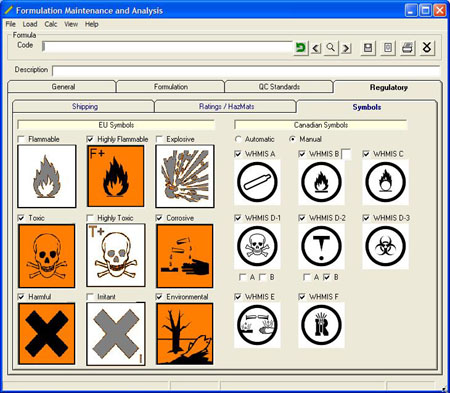Open the Load menu

point(30,24)
